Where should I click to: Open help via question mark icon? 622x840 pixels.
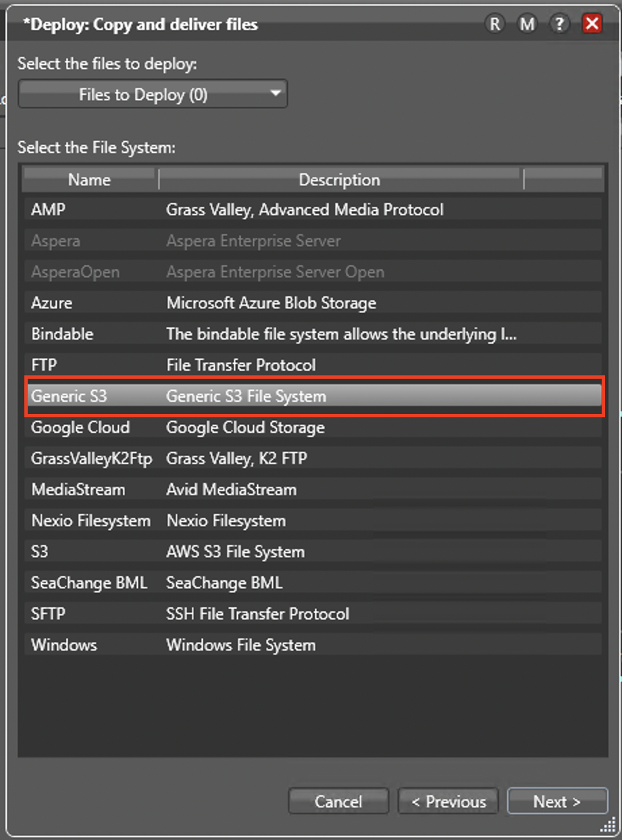(559, 24)
